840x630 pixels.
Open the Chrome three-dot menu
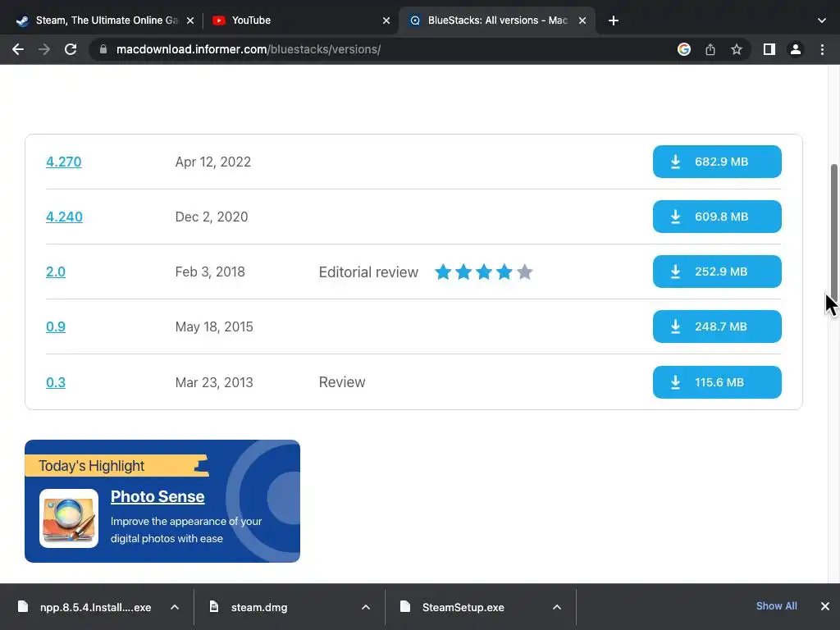coord(822,49)
